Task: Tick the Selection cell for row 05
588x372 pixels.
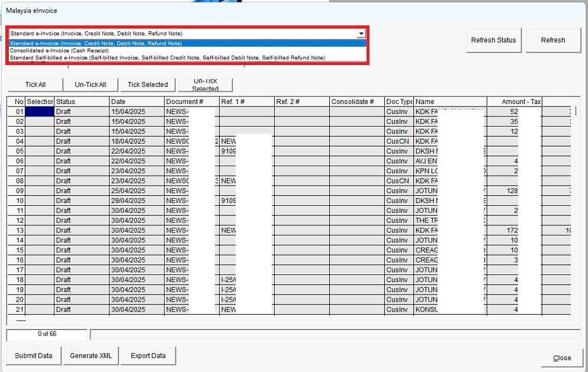Action: click(40, 151)
